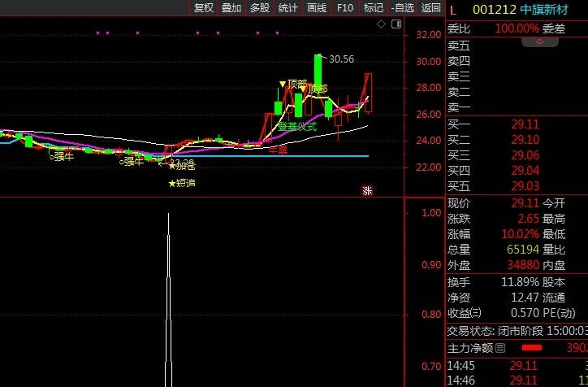Click stock name 中旗新材

(544, 10)
